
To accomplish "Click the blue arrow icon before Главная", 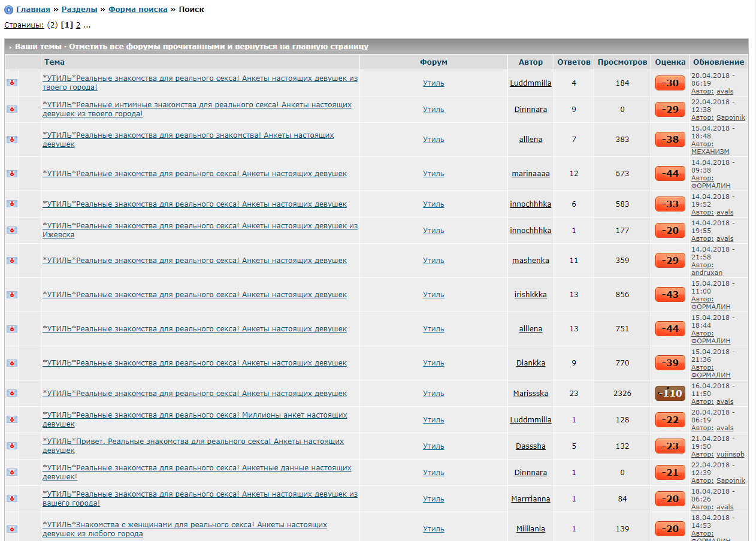I will pos(9,10).
